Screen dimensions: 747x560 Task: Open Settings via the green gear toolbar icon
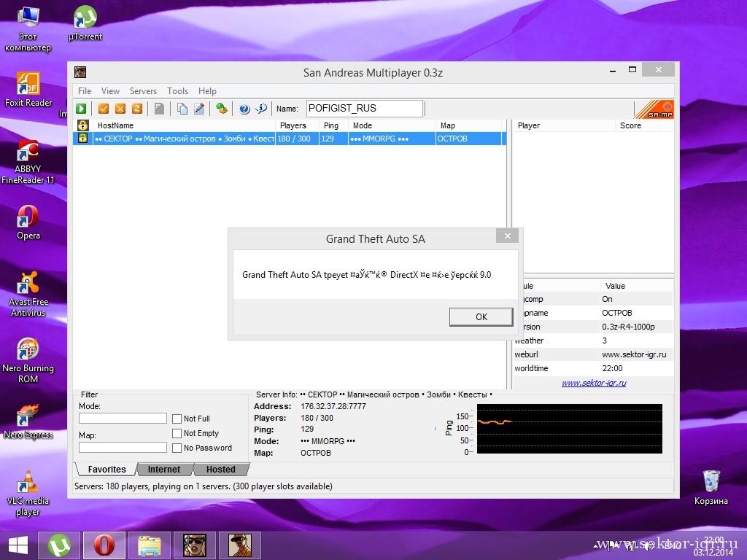(x=222, y=109)
